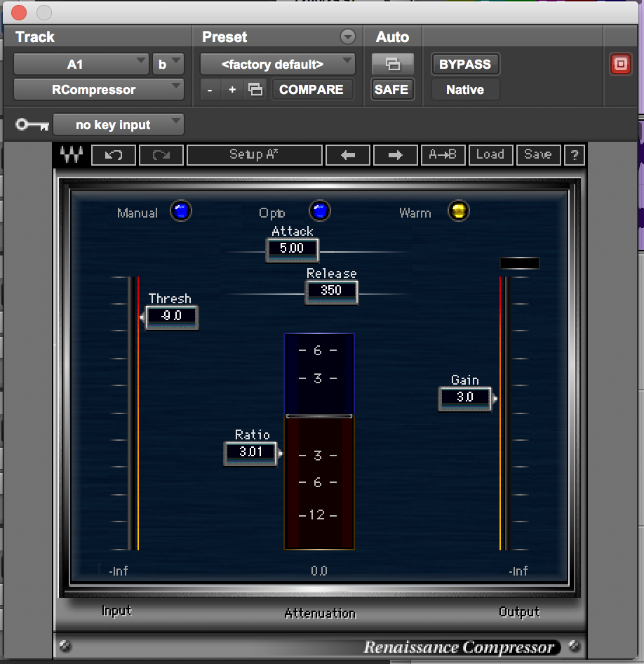Open Waves help question mark

pos(574,155)
